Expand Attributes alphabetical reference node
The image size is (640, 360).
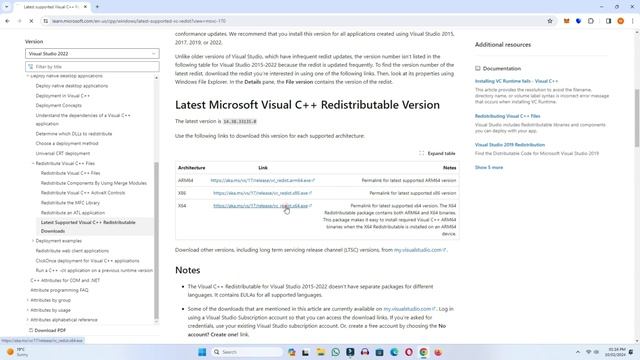click(28, 320)
